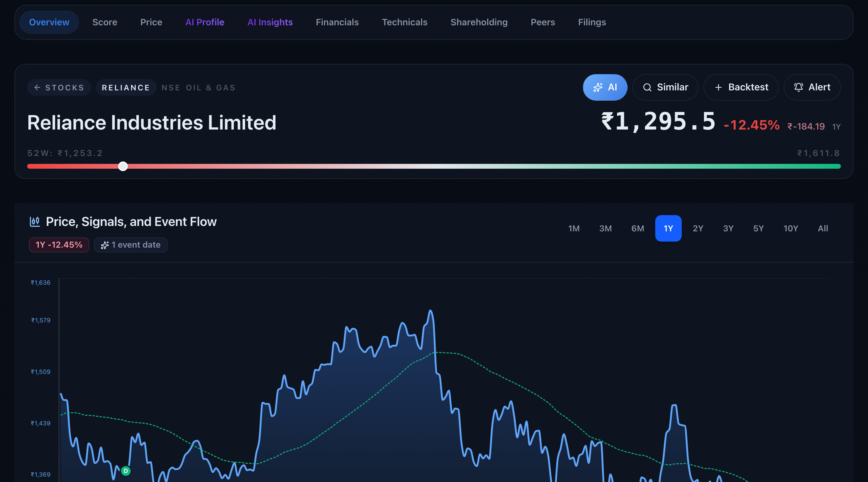Click the ₹1,636 y-axis label
Viewport: 868px width, 482px height.
click(40, 283)
